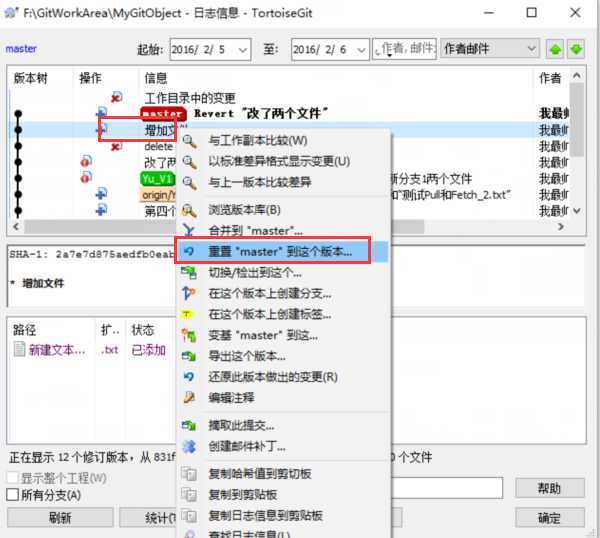Click the log list vertical scrollbar down arrow

click(577, 211)
